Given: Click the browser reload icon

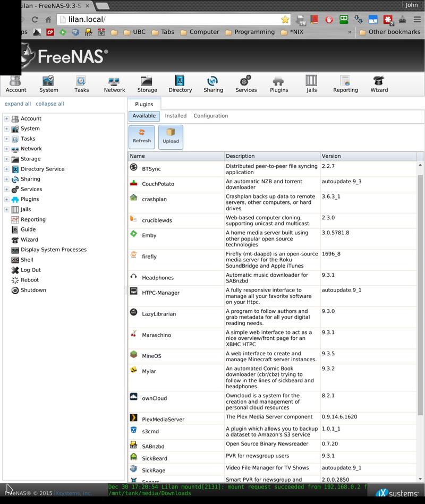Looking at the screenshot, I should 35,20.
